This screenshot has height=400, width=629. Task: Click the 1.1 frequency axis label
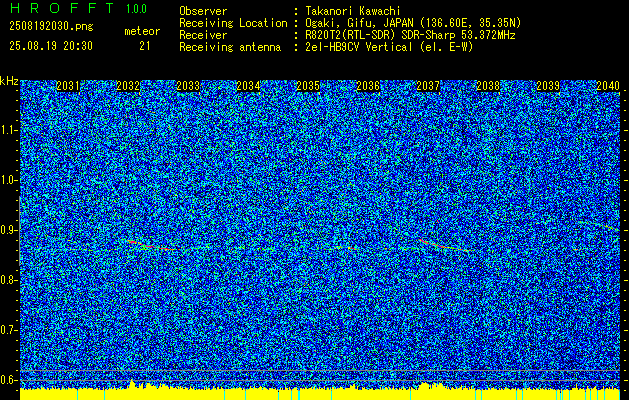(9, 130)
